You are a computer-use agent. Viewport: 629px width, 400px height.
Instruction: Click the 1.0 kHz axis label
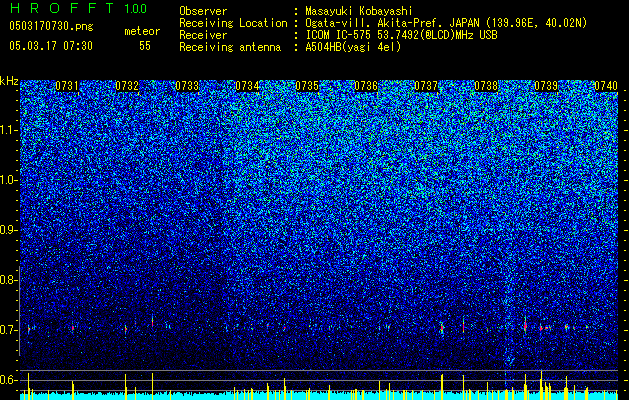[x=8, y=180]
